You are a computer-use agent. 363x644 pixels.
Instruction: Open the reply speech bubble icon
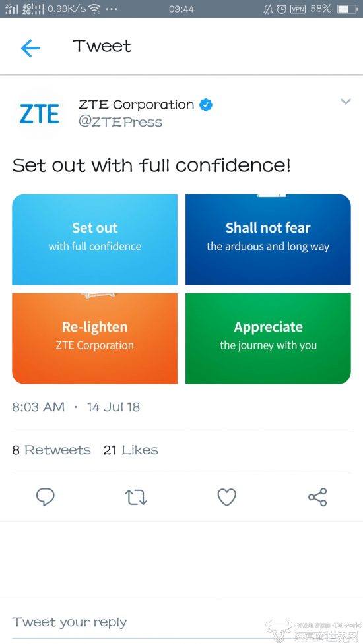(x=46, y=497)
